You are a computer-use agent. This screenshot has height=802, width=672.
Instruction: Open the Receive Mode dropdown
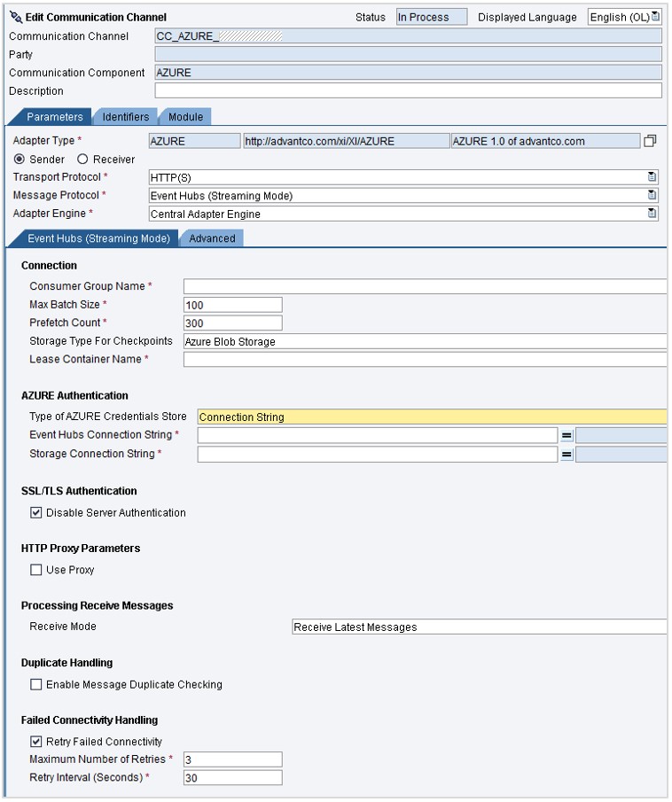479,627
